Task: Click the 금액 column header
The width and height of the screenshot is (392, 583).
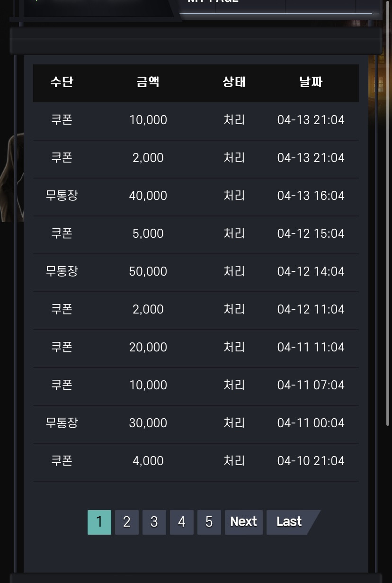Action: coord(148,82)
